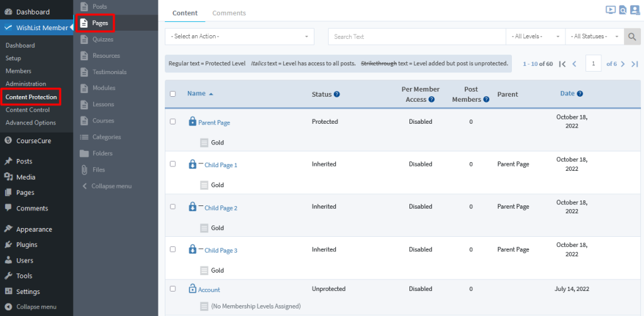Switch to the Comments tab
This screenshot has height=316, width=644.
229,13
